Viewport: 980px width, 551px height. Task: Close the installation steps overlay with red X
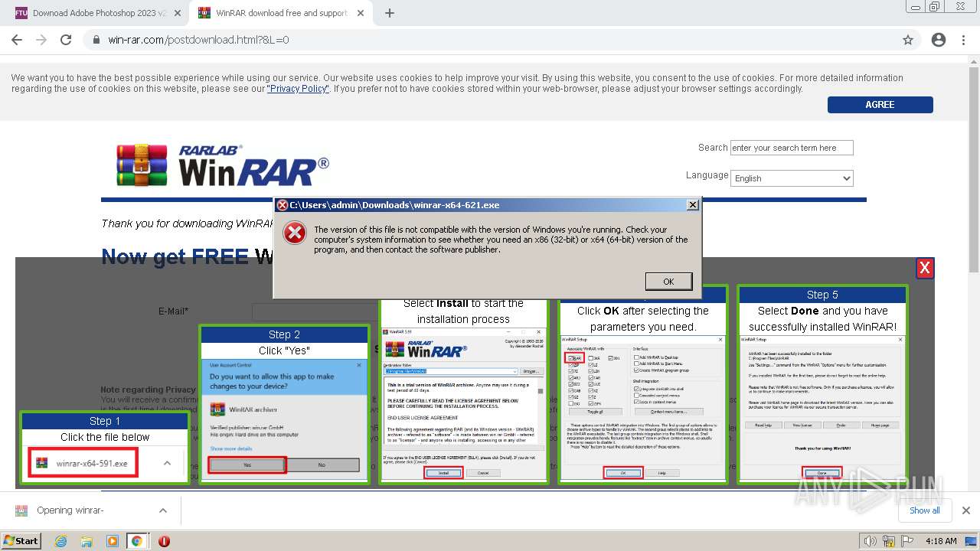[x=925, y=268]
